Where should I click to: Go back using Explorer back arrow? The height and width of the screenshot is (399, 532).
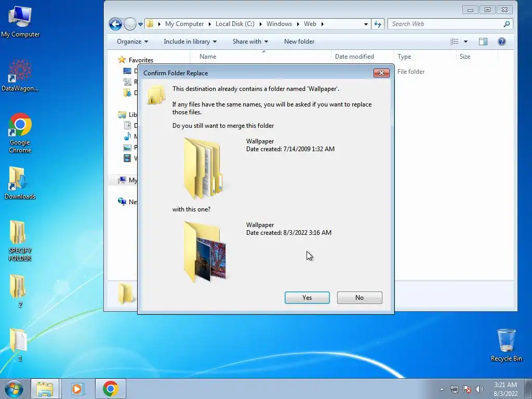pos(115,24)
